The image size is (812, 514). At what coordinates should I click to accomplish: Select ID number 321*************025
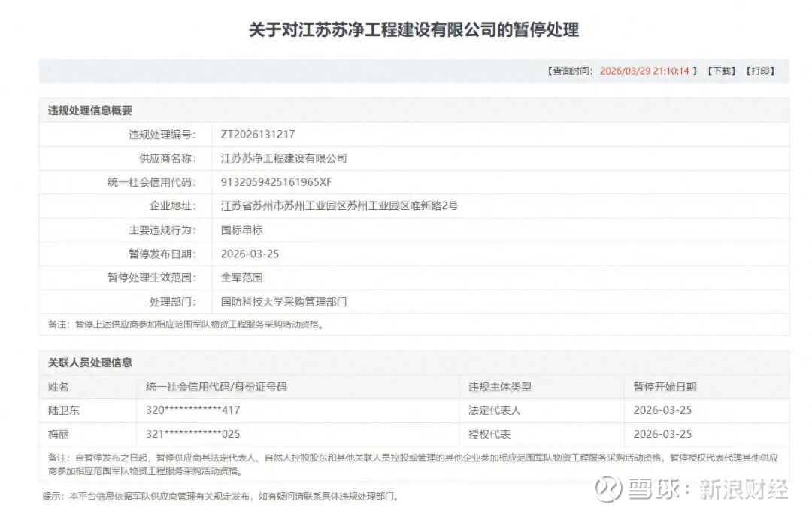[x=193, y=434]
